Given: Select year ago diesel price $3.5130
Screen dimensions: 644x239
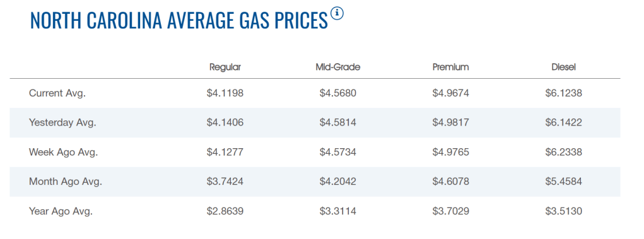Looking at the screenshot, I should (563, 211).
